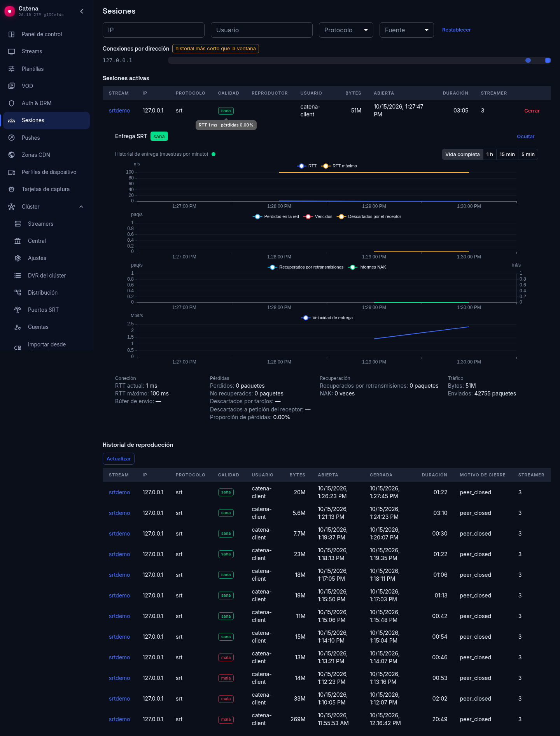This screenshot has height=736, width=560.
Task: Open the Protocolo filter dropdown
Action: [346, 30]
